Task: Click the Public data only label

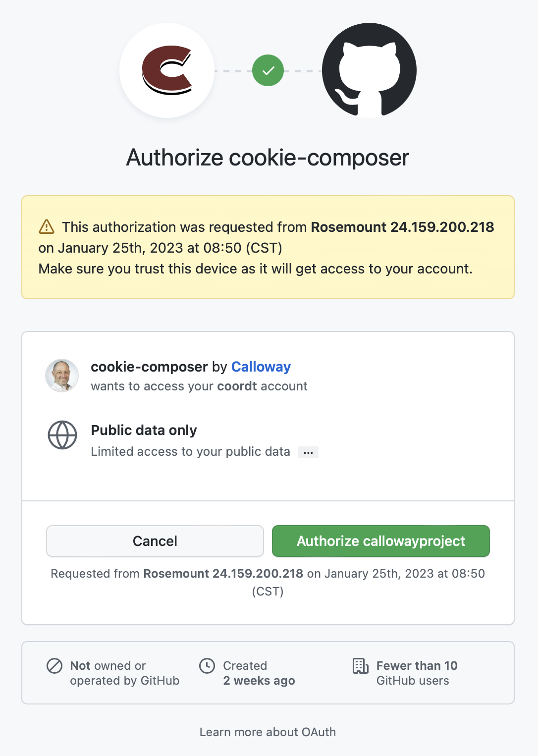Action: click(144, 430)
